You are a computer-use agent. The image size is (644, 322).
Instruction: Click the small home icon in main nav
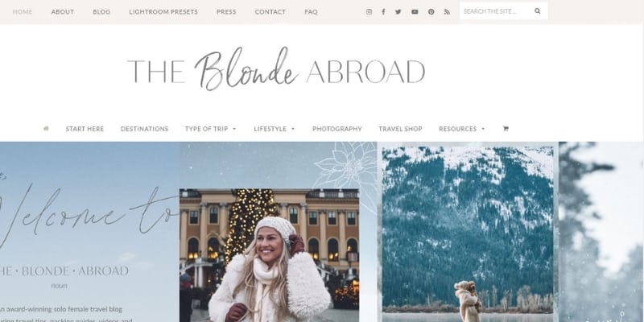tap(46, 129)
